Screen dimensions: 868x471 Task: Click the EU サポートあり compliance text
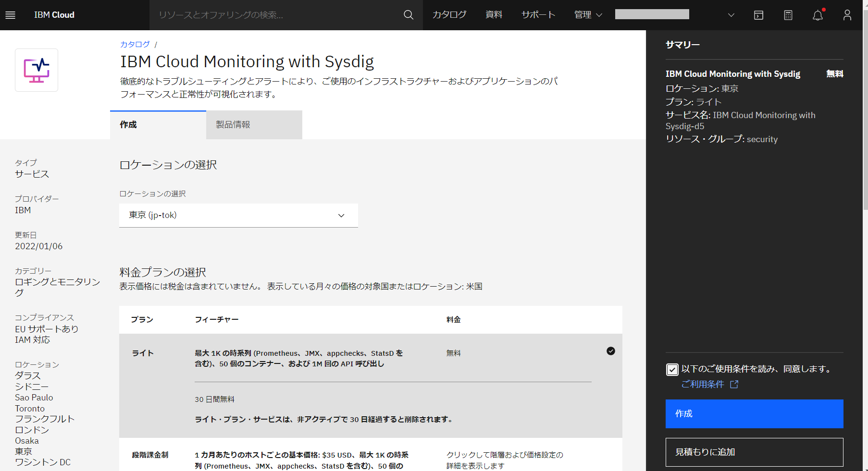tap(47, 329)
